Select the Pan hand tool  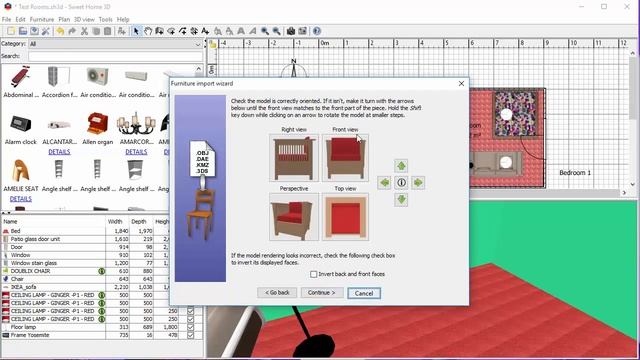pos(148,31)
